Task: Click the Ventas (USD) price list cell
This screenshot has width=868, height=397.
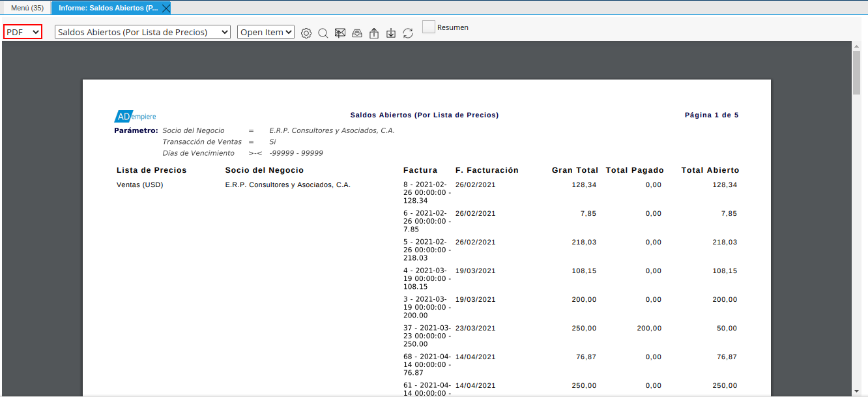Action: tap(140, 185)
